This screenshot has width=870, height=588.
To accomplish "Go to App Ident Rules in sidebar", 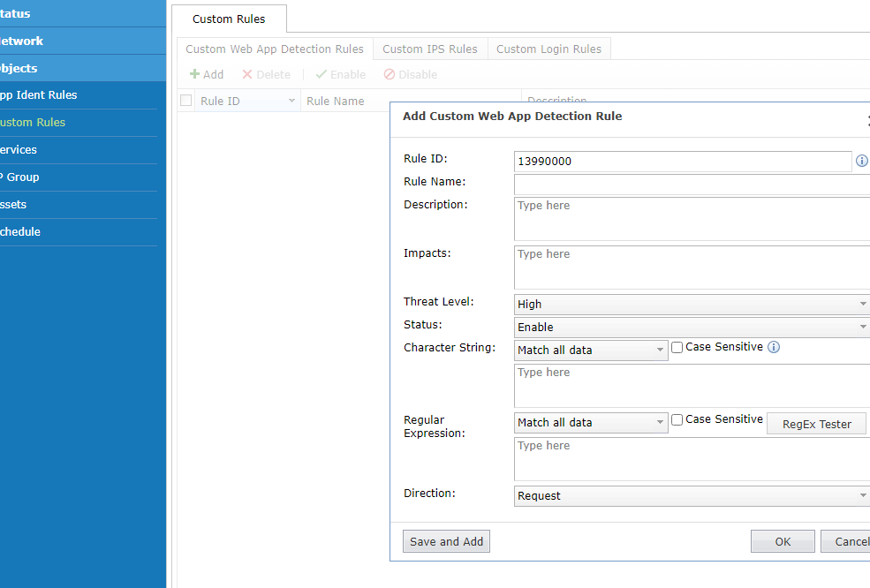I will (x=79, y=94).
